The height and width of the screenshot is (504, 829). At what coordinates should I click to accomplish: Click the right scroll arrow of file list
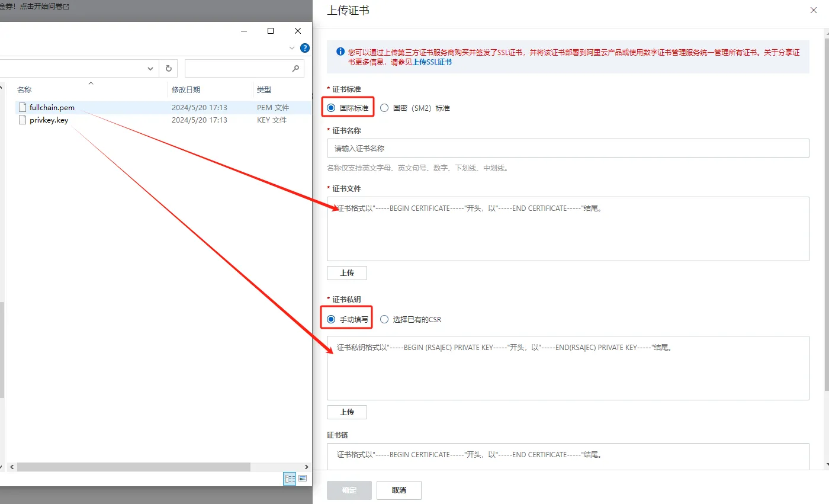pyautogui.click(x=307, y=467)
